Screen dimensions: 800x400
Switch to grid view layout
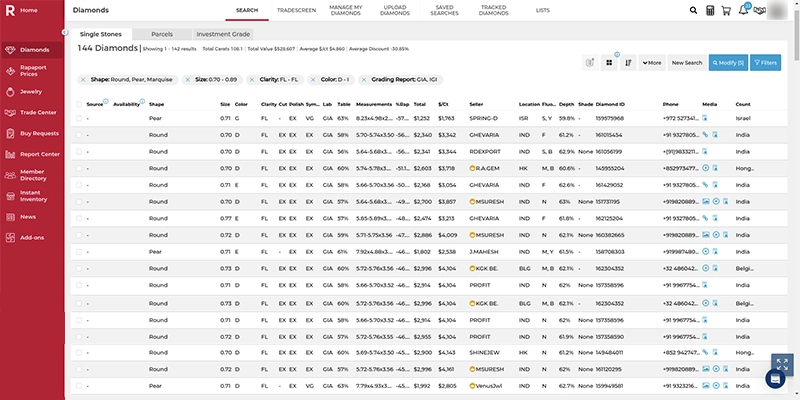[609, 63]
